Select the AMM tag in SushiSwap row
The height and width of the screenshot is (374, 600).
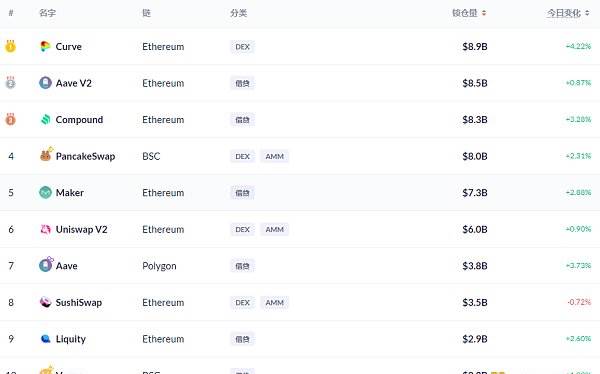coord(274,302)
